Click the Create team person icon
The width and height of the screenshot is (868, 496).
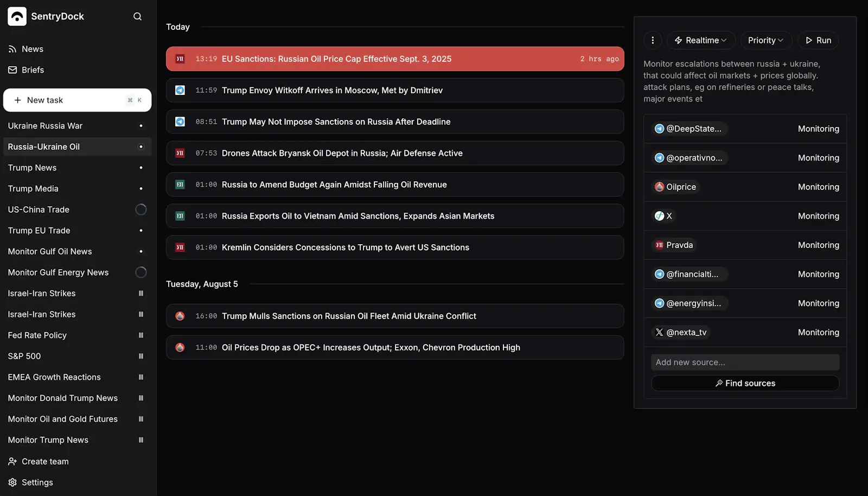12,462
